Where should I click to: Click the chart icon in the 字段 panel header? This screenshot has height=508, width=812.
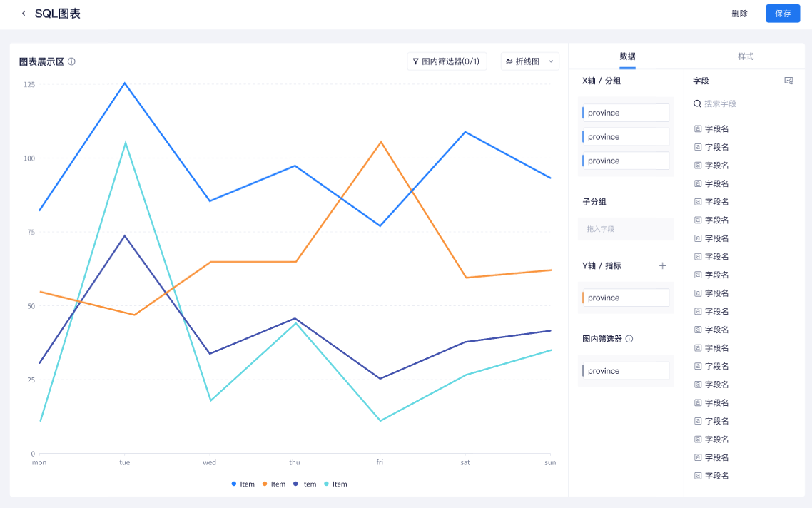[788, 80]
